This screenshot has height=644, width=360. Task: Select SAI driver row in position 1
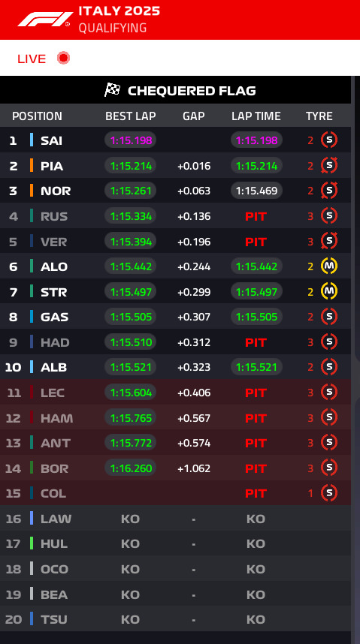pyautogui.click(x=176, y=140)
